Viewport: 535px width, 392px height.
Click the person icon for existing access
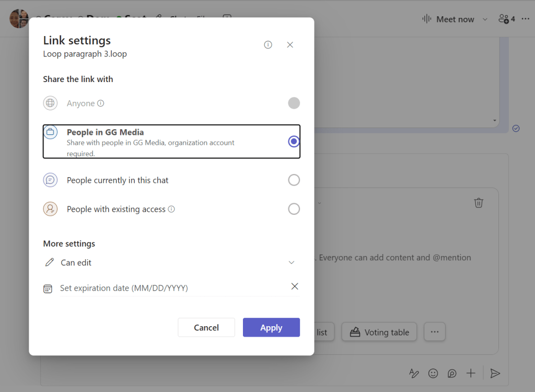(50, 209)
